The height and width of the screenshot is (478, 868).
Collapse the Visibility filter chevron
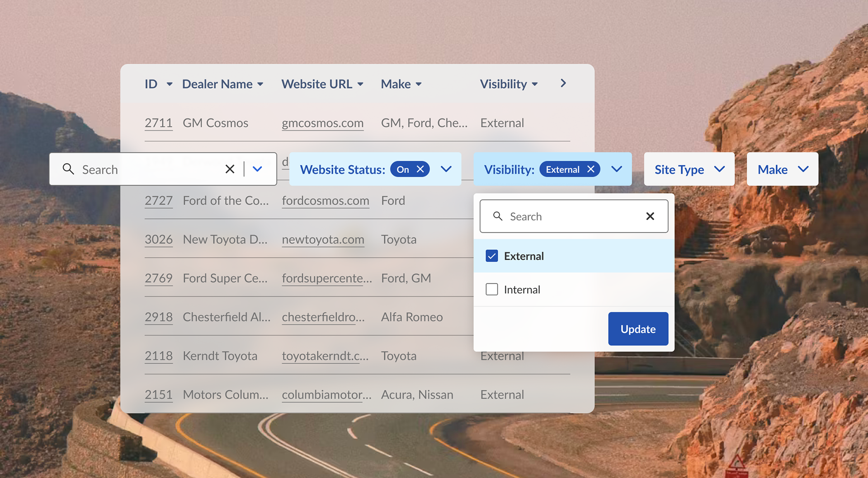point(617,169)
